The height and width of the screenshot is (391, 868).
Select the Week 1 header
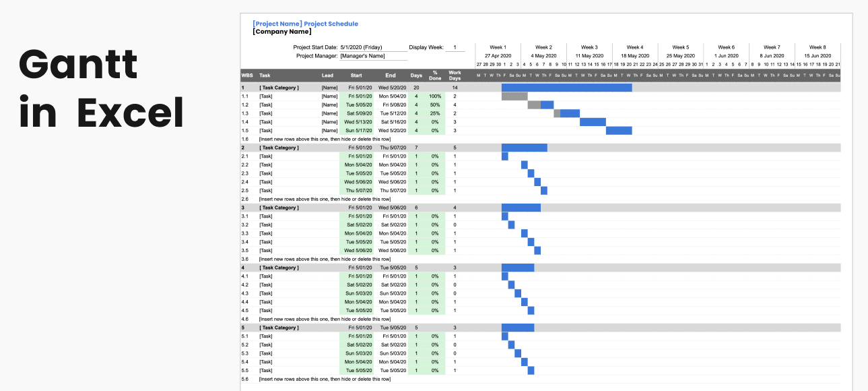coord(498,47)
